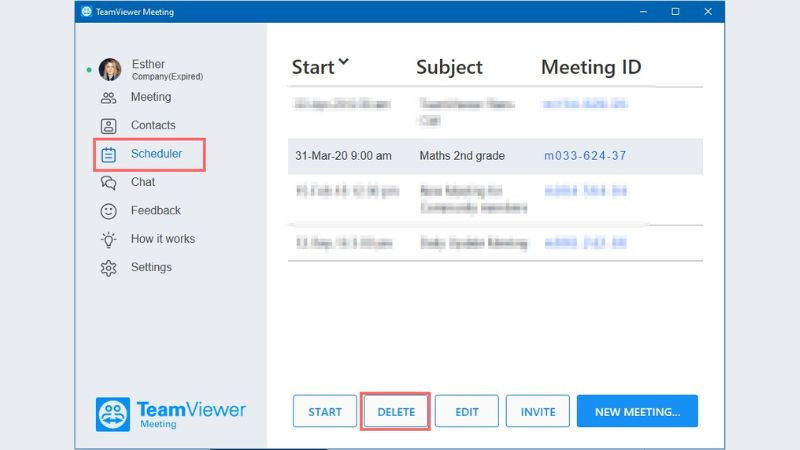800x450 pixels.
Task: Sort meetings by Meeting ID column header
Action: click(591, 67)
